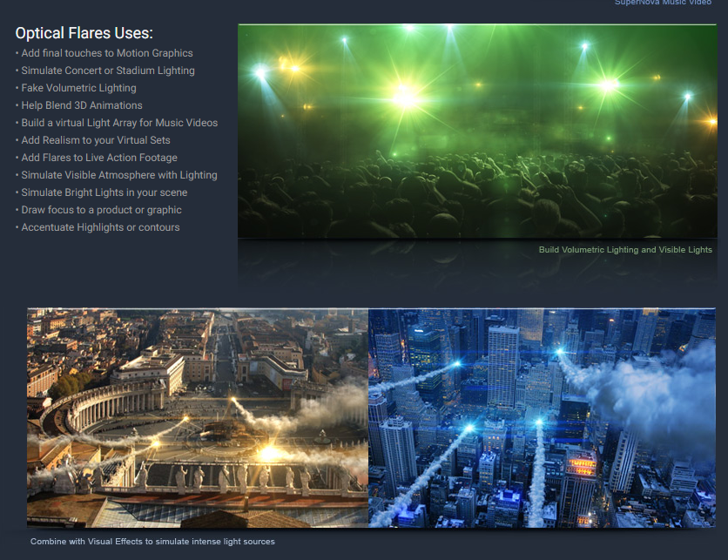Click 'Build Volumetric Lighting and Visible Lights' caption
The height and width of the screenshot is (560, 728).
click(x=625, y=250)
